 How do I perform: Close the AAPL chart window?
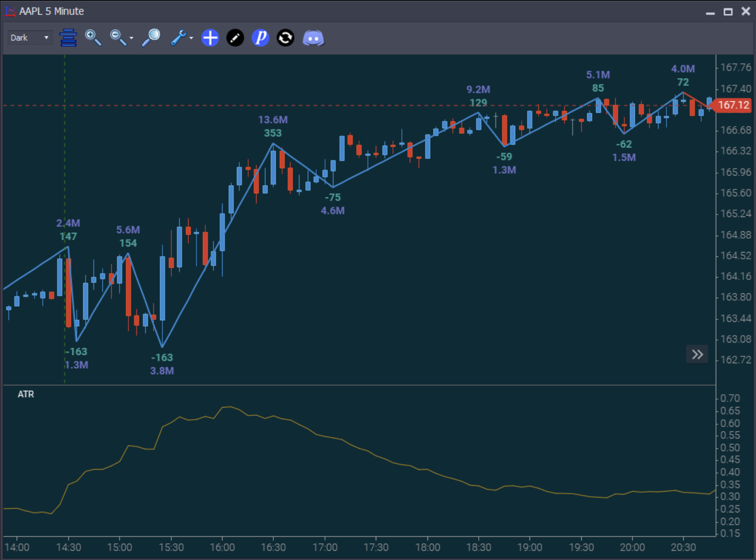click(x=746, y=11)
